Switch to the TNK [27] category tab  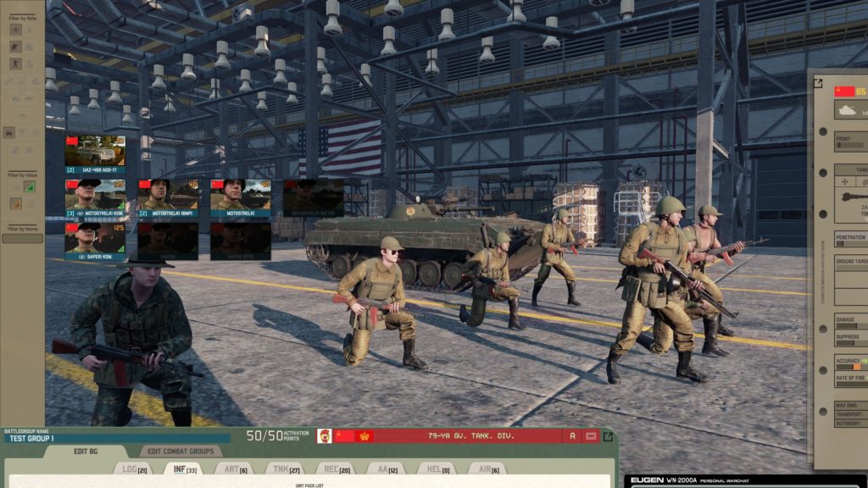click(x=287, y=469)
